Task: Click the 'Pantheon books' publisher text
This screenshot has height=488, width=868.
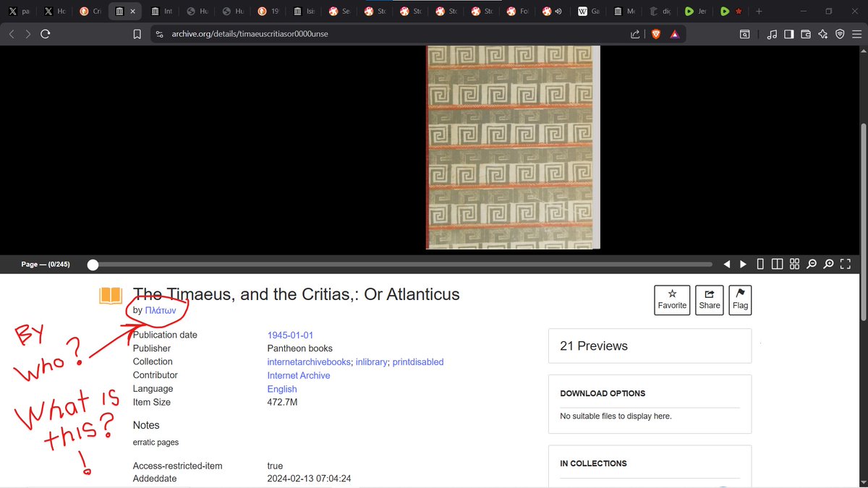Action: pyautogui.click(x=300, y=348)
